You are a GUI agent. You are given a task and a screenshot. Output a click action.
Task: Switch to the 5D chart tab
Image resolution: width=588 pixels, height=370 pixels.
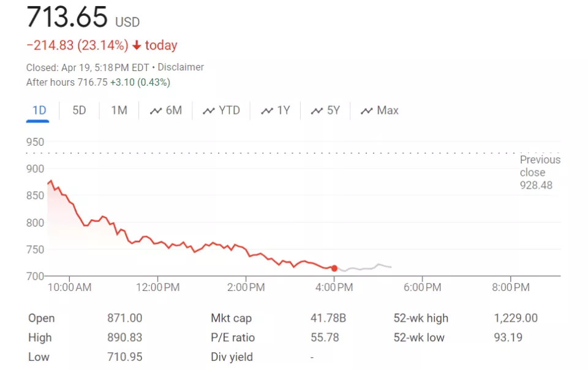click(x=79, y=110)
